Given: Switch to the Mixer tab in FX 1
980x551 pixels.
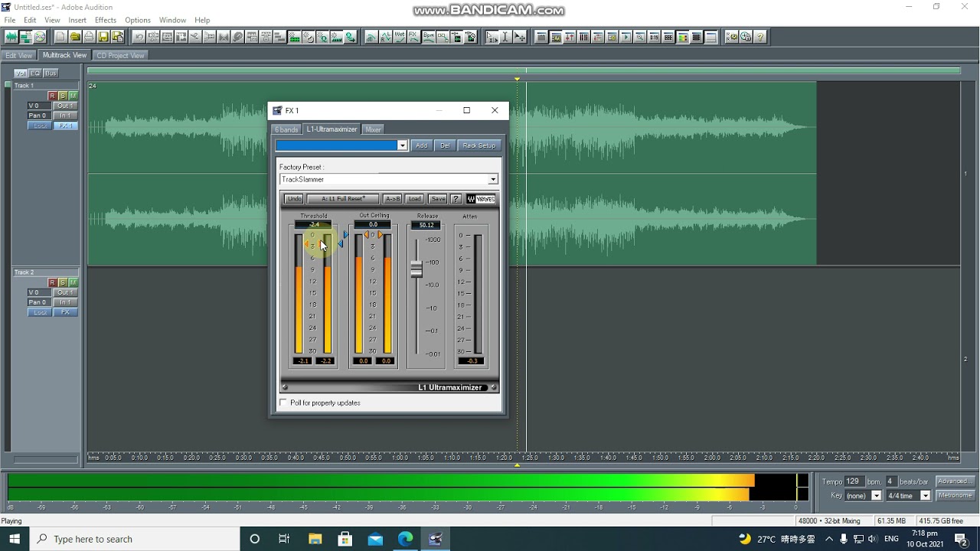Looking at the screenshot, I should (373, 130).
